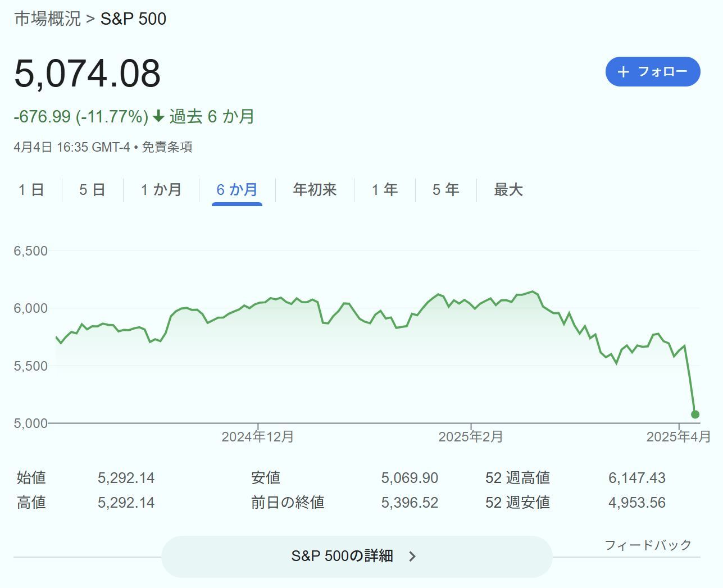Click the chevron arrow beside S&P 500の詳細
723x588 pixels.
[x=412, y=557]
